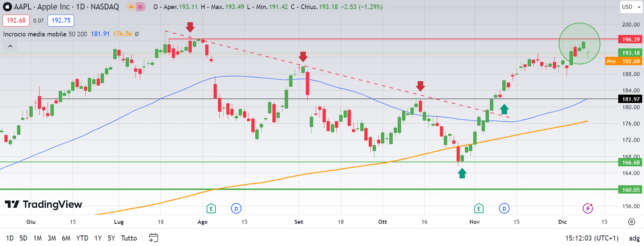This screenshot has width=644, height=246.
Task: Select the YTD time range
Action: (x=82, y=238)
